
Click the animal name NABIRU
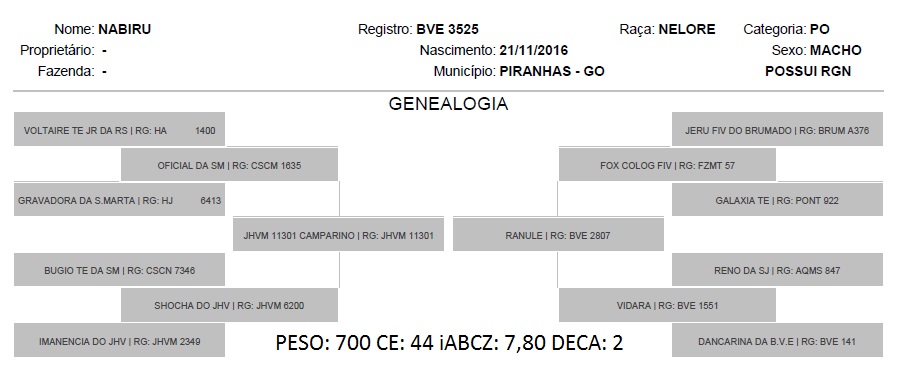coord(125,29)
